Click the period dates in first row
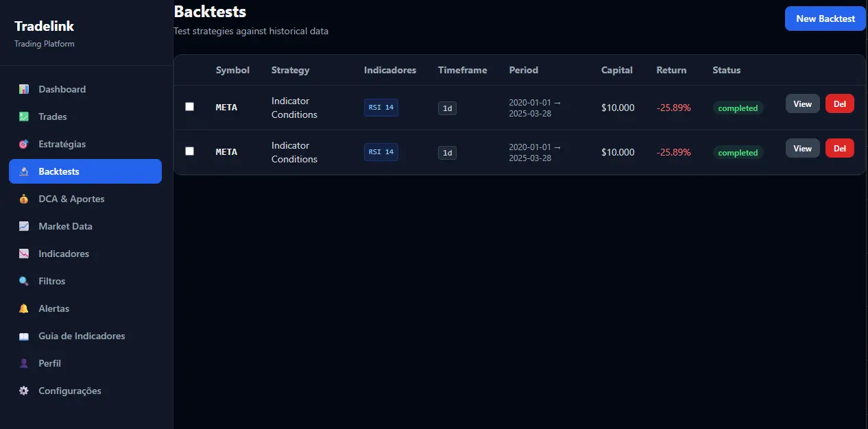Image resolution: width=868 pixels, height=429 pixels. 535,108
